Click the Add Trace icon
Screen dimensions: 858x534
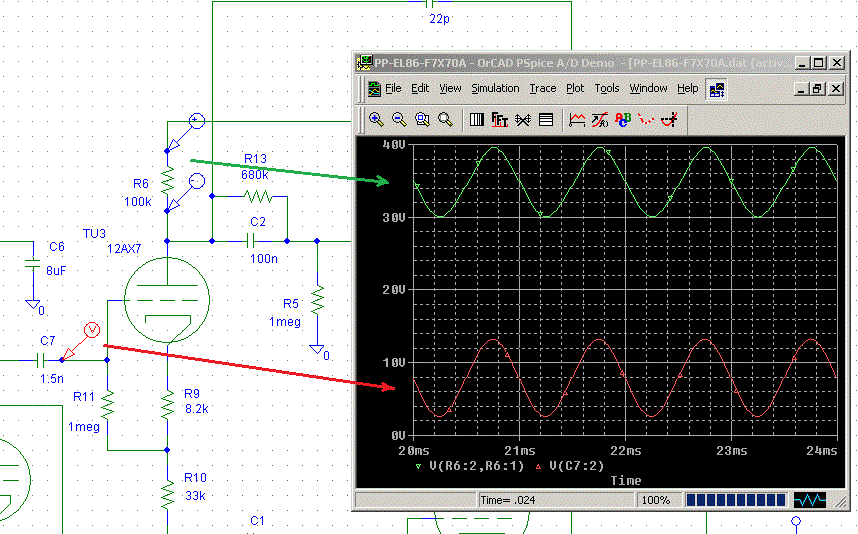(577, 119)
